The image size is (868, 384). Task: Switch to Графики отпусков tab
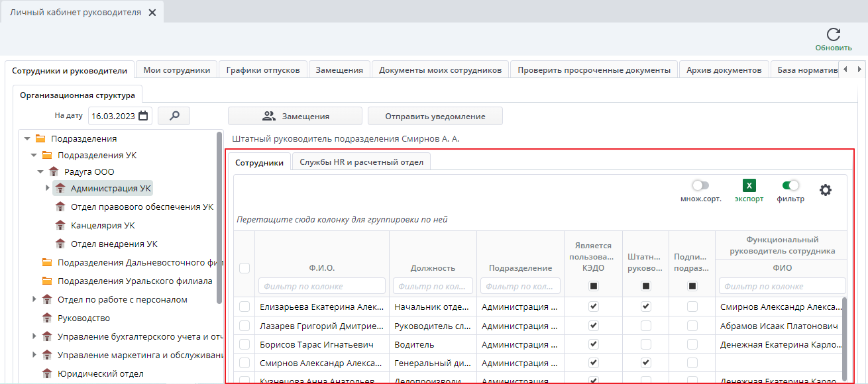[x=263, y=70]
